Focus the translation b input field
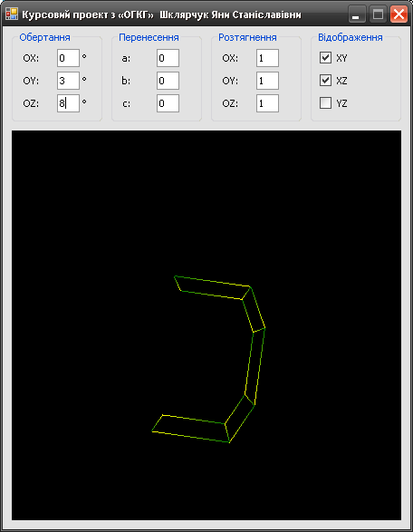 (168, 81)
